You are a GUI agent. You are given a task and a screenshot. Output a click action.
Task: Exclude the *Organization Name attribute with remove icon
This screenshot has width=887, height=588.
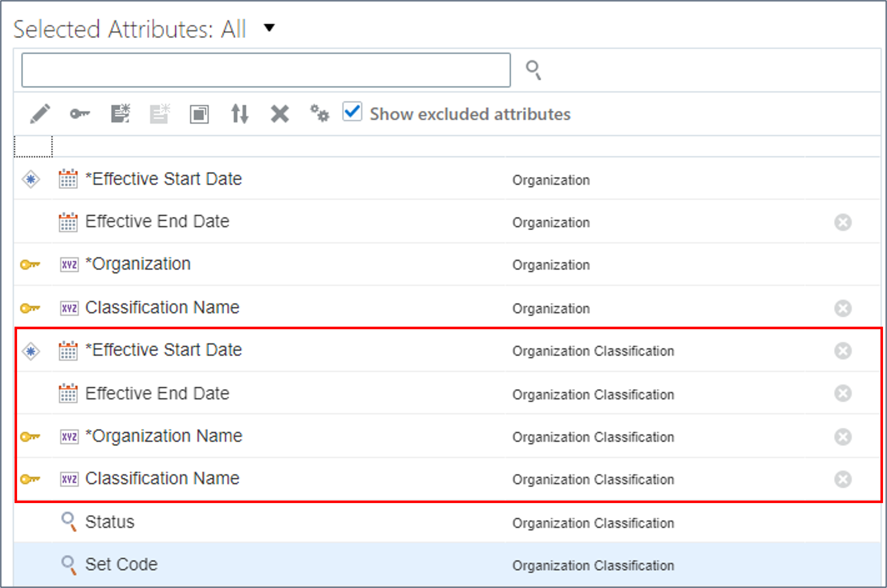point(842,437)
